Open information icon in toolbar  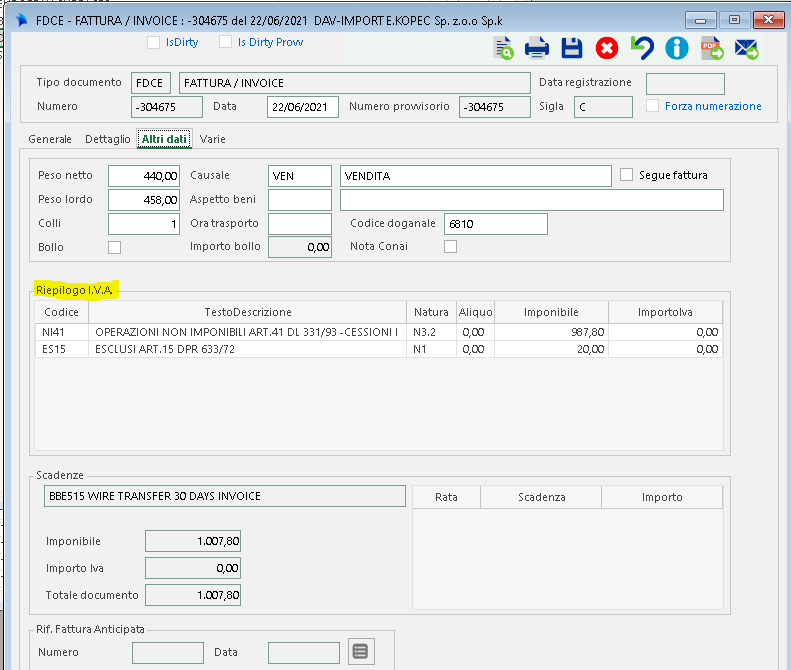click(x=677, y=48)
